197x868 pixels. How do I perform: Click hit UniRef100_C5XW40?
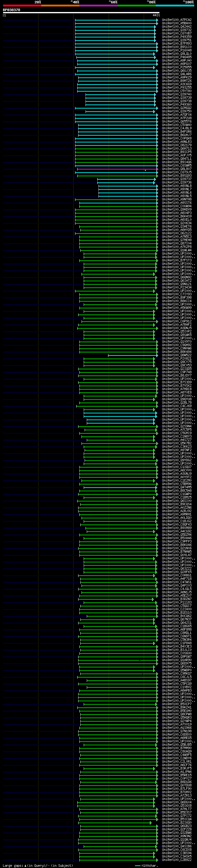pos(177,125)
